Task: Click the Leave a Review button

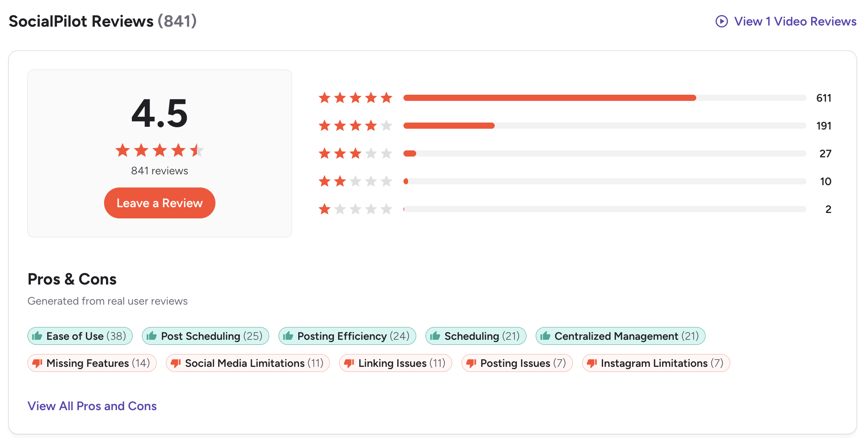Action: click(x=159, y=203)
